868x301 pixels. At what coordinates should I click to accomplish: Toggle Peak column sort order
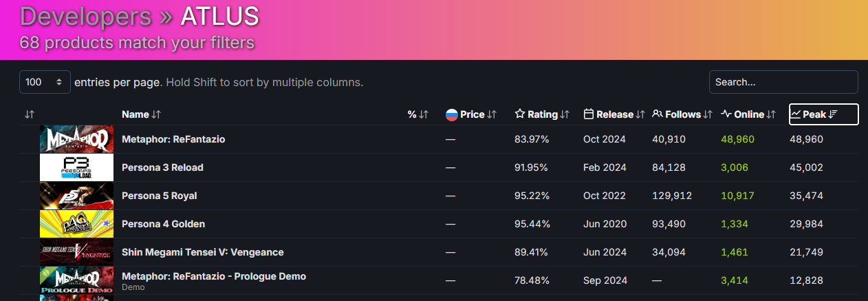823,114
